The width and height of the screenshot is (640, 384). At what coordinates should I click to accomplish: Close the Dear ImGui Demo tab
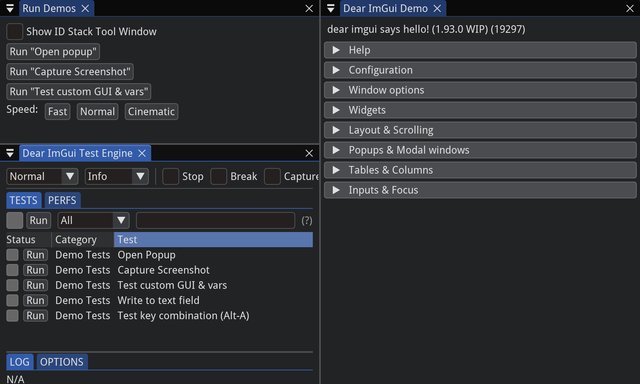pos(437,8)
